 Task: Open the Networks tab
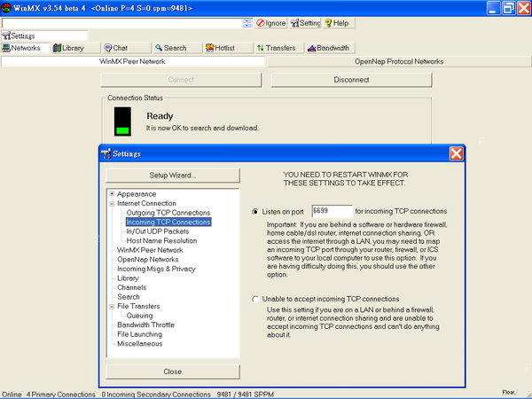click(x=26, y=48)
